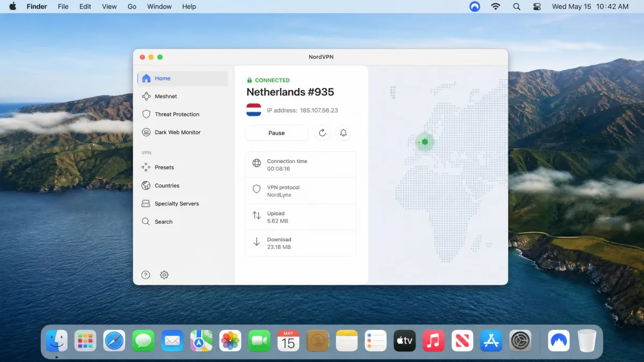Open Reminders from the Dock
The image size is (644, 362).
376,341
